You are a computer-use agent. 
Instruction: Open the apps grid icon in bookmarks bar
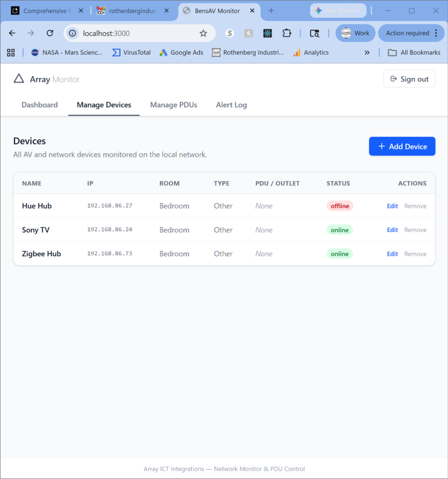pos(11,52)
